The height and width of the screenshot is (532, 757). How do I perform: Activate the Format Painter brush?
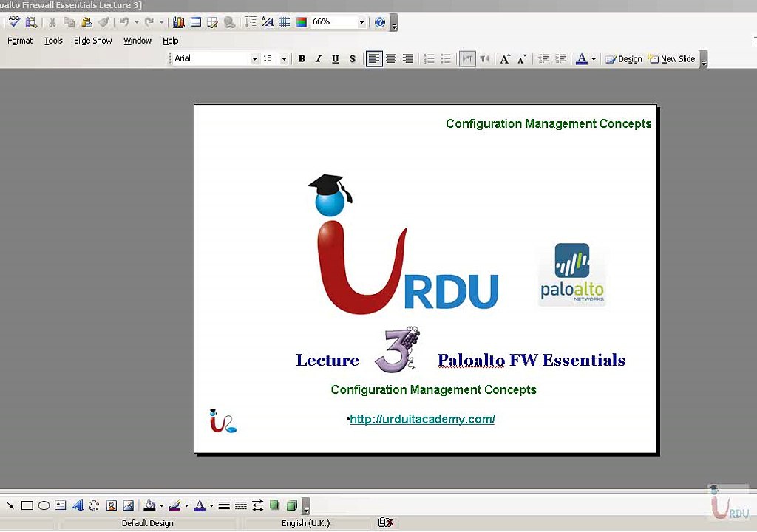103,22
